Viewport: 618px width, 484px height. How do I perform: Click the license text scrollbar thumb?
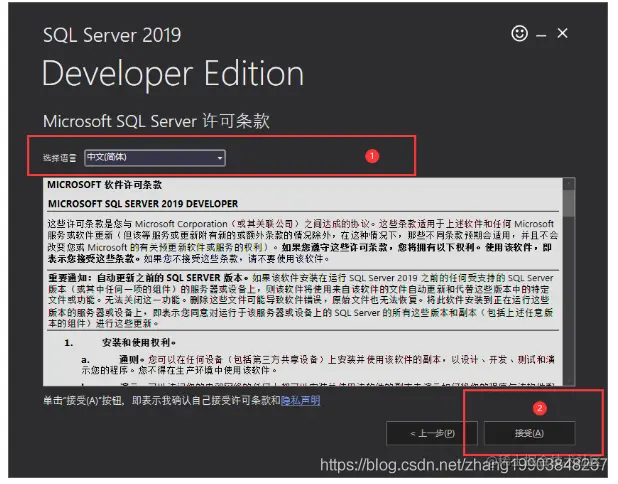pos(569,203)
